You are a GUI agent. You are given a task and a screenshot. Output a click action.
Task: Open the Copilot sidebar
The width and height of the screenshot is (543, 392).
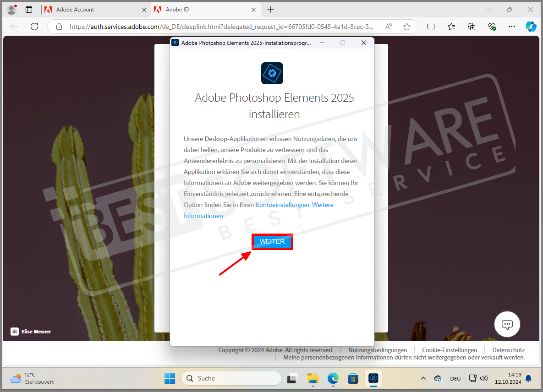pyautogui.click(x=531, y=27)
